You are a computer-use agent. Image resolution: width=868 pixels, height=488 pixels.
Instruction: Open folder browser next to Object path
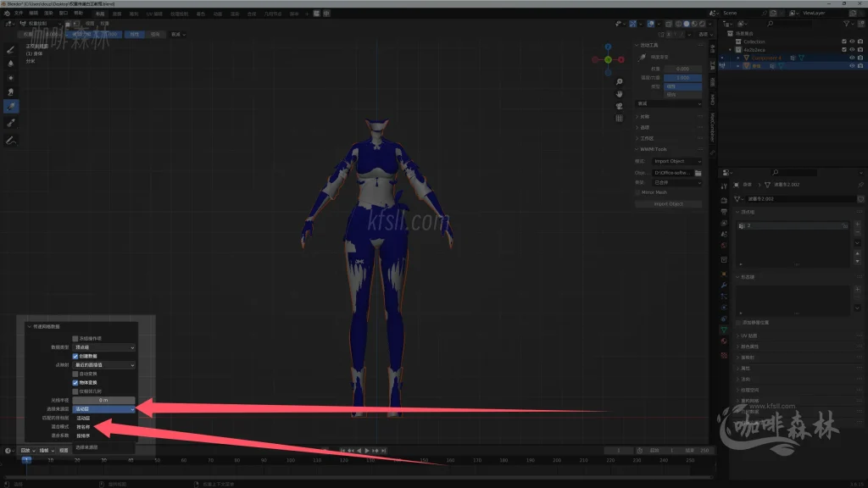(x=698, y=173)
